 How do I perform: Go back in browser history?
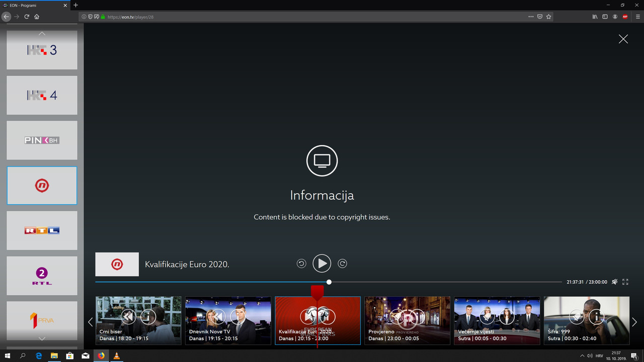(6, 17)
